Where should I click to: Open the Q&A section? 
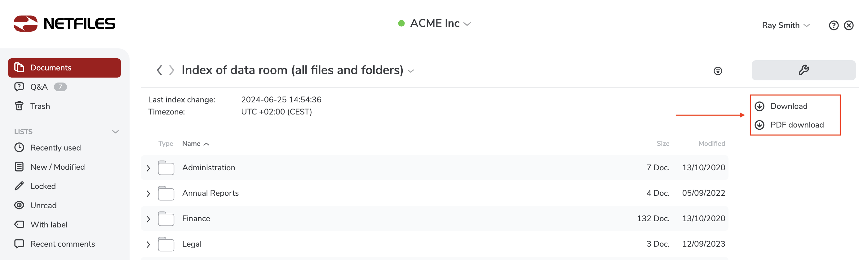(x=39, y=87)
